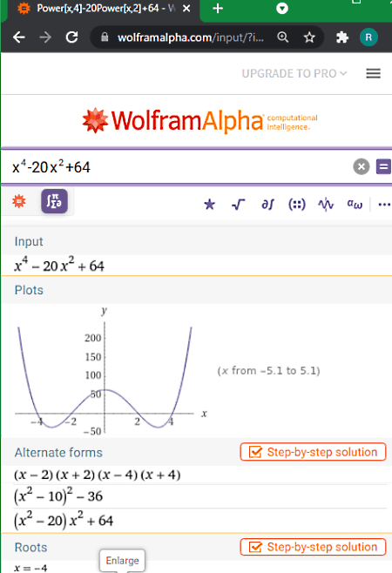The width and height of the screenshot is (392, 573).
Task: Open the star favorites math keyboard
Action: click(x=210, y=205)
